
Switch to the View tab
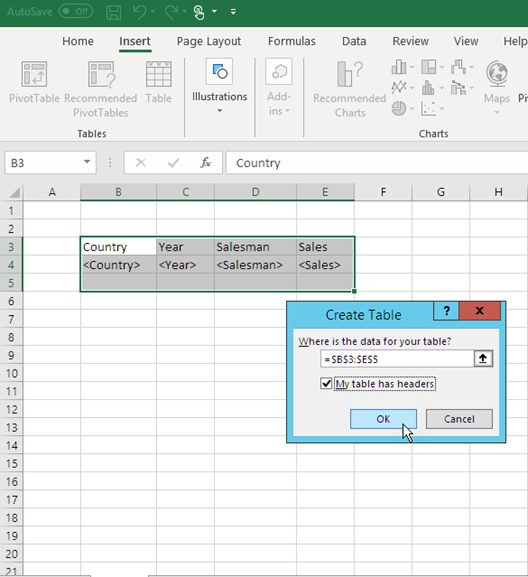(x=466, y=41)
